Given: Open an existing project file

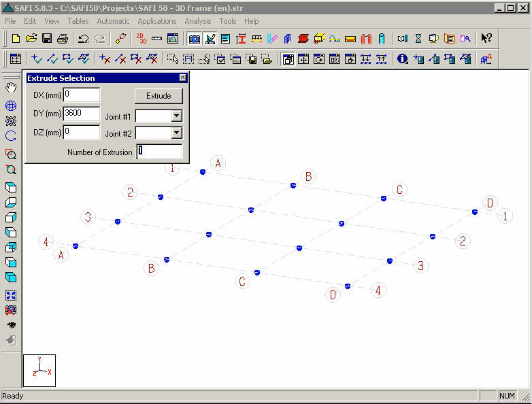Looking at the screenshot, I should 31,38.
